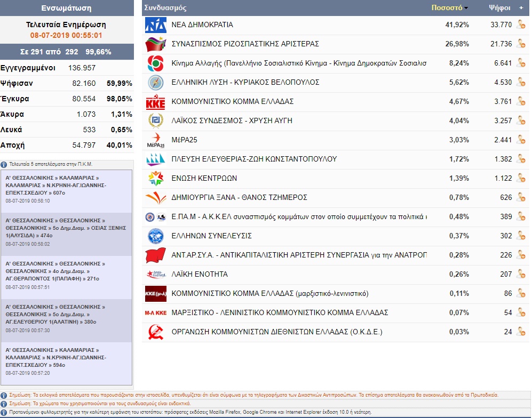
Task: Sort by the Ποσοστό column header
Action: coord(449,7)
